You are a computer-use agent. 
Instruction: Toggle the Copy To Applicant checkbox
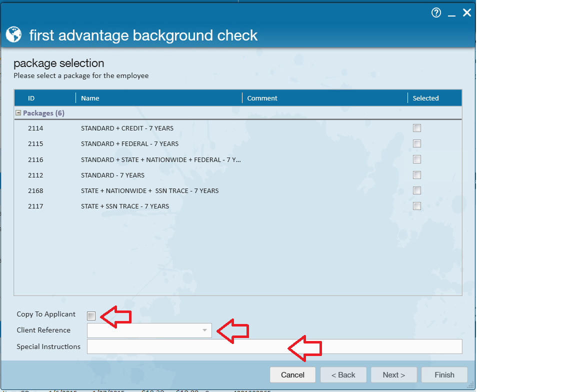(91, 315)
